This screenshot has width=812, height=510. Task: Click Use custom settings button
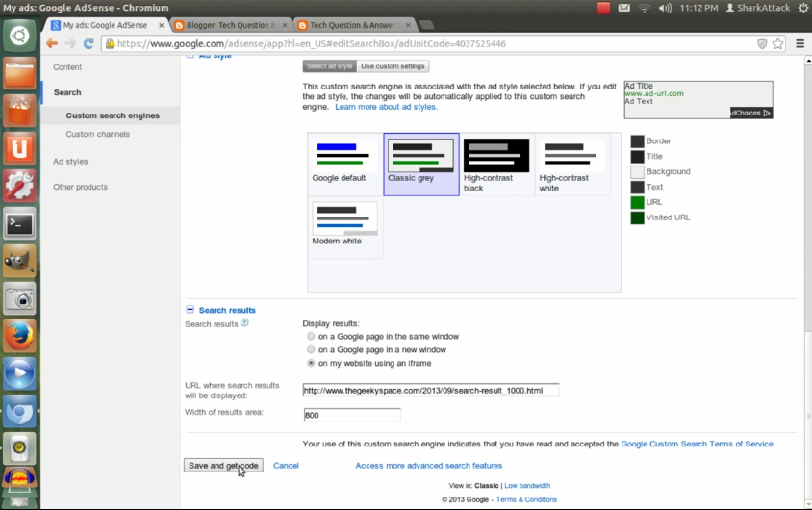tap(393, 66)
